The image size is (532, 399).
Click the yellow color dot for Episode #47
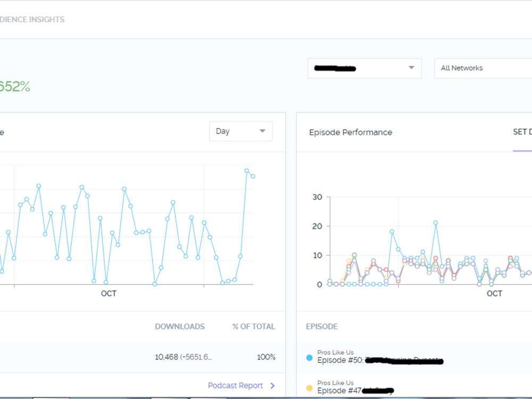pos(309,388)
